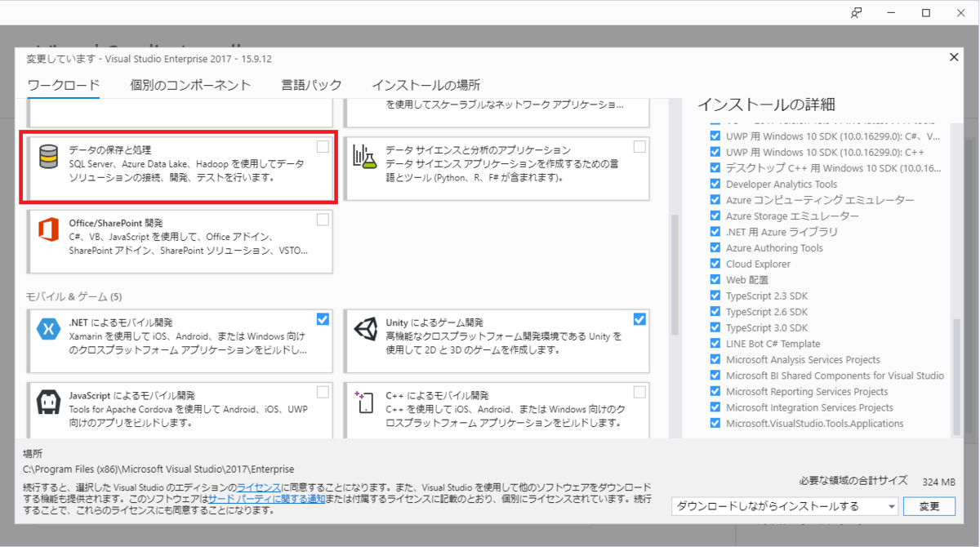Uncheck Azure Authoring Tools component
The width and height of the screenshot is (980, 547).
coord(715,248)
